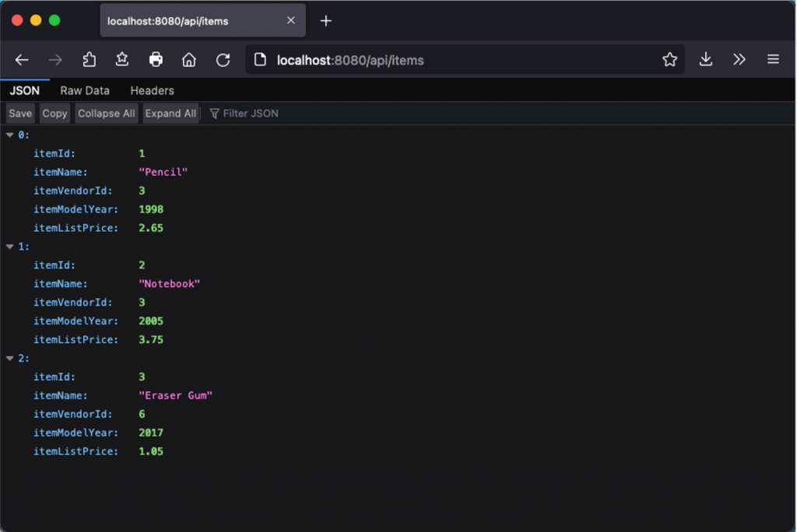Print the page with printer icon

156,59
